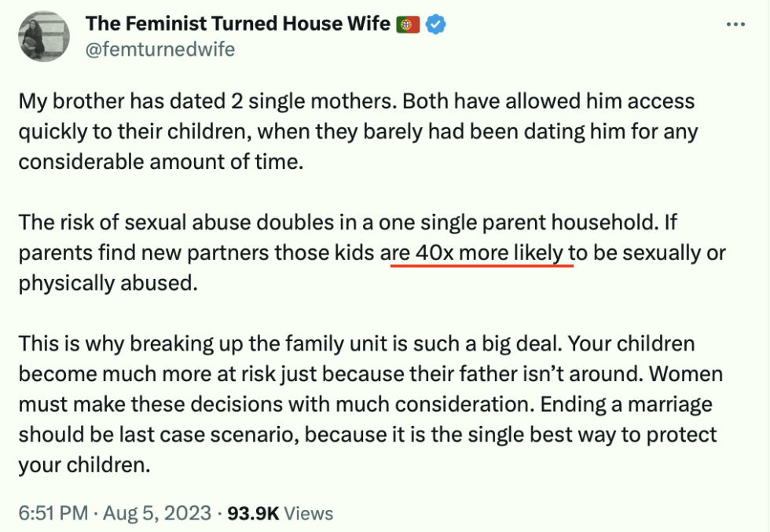Click the sentence starting 'The risk of sexual abuse'
Viewport: 770px width, 532px height.
point(339,222)
